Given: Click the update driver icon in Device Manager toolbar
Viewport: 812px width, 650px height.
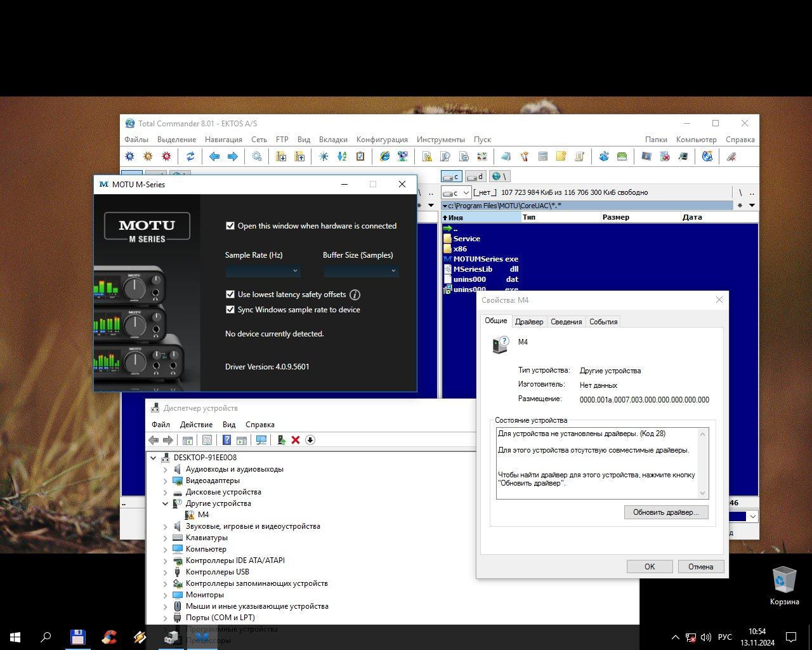Looking at the screenshot, I should (x=281, y=440).
